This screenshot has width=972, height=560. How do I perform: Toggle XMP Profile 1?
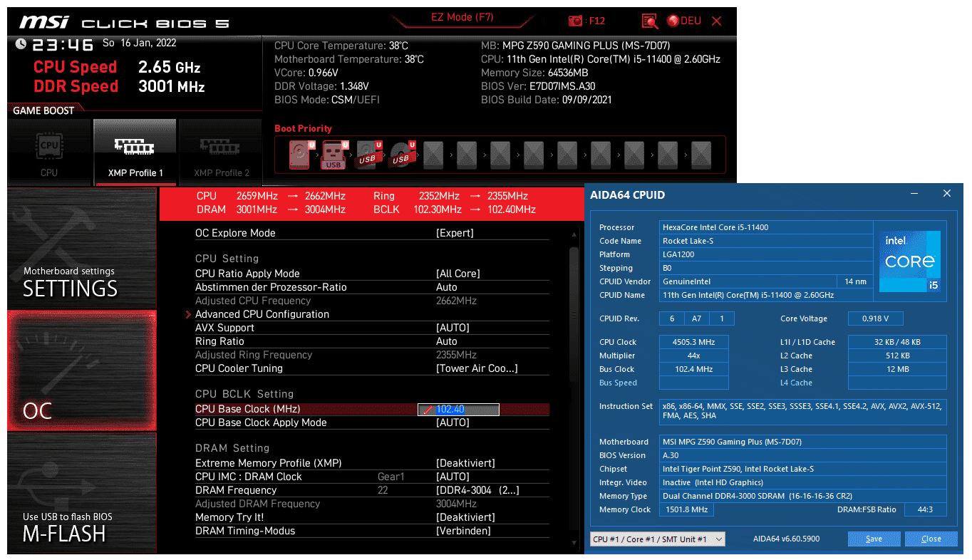[135, 152]
